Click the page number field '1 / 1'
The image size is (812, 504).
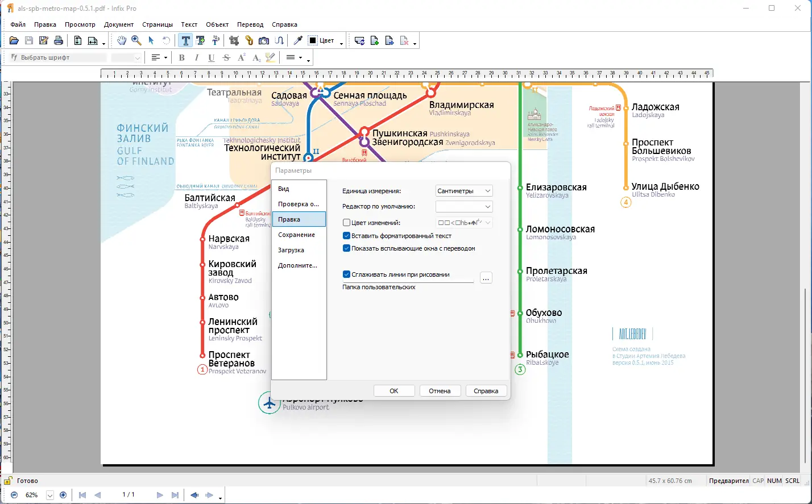pos(129,495)
